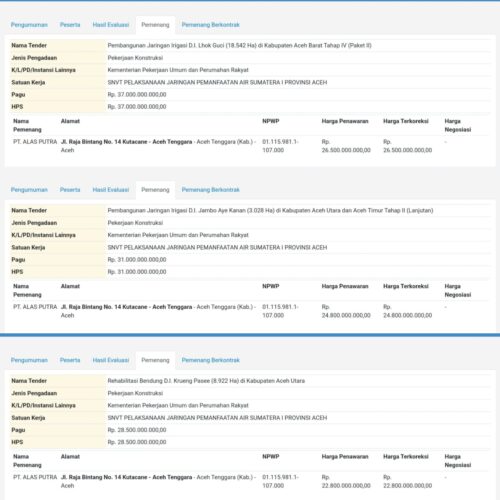Open Hasil Evaluasi tab in Lhok Guci tender
Image resolution: width=500 pixels, height=500 pixels.
pos(111,25)
